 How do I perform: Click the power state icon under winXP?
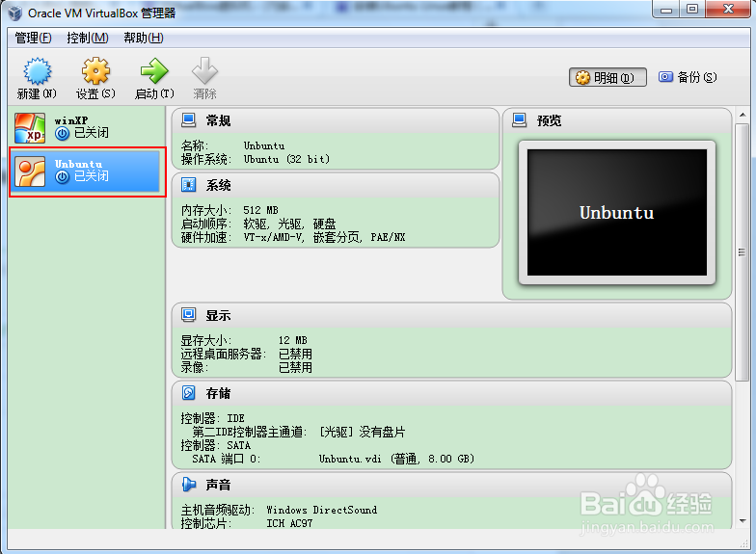tap(62, 133)
